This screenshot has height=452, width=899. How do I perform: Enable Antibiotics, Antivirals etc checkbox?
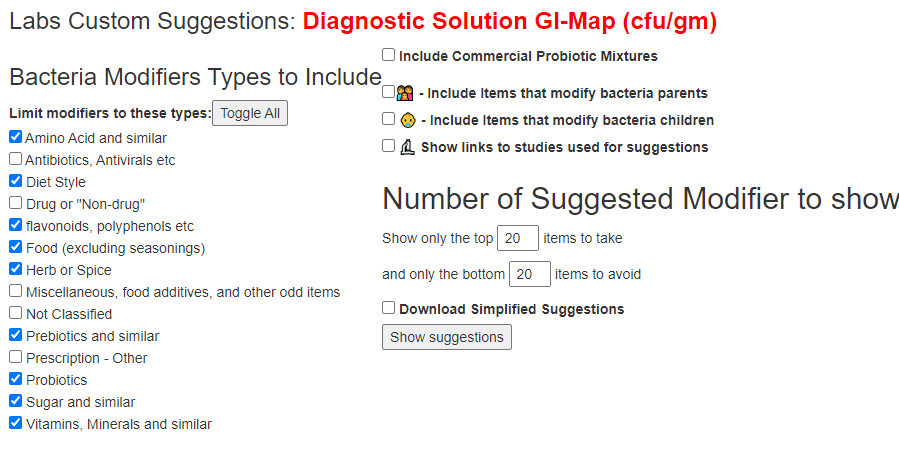pos(15,159)
